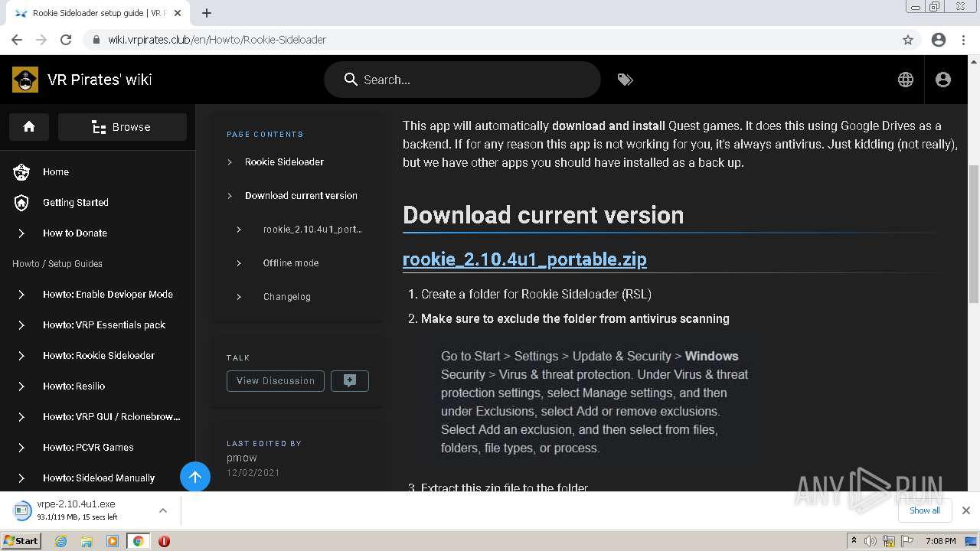Click the browser address bar URL
Image resolution: width=980 pixels, height=551 pixels.
[217, 40]
